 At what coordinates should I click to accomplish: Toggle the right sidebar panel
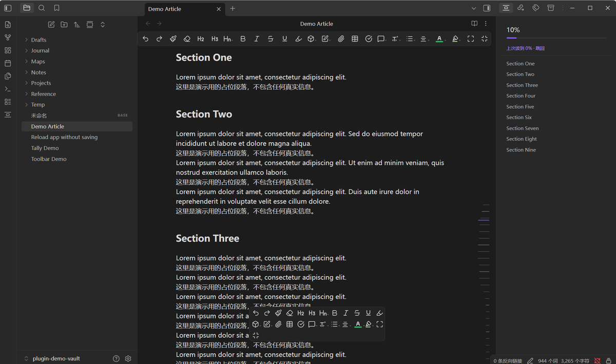[x=487, y=8]
